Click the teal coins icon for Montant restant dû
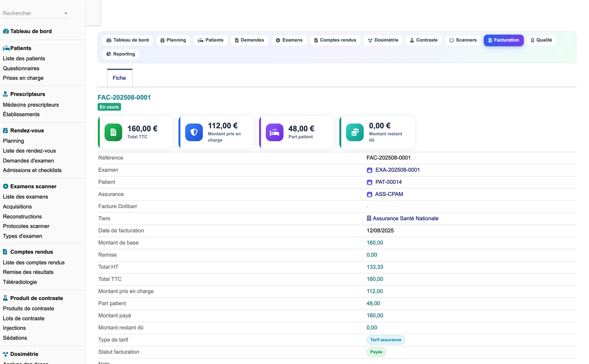Image resolution: width=589 pixels, height=364 pixels. [355, 132]
